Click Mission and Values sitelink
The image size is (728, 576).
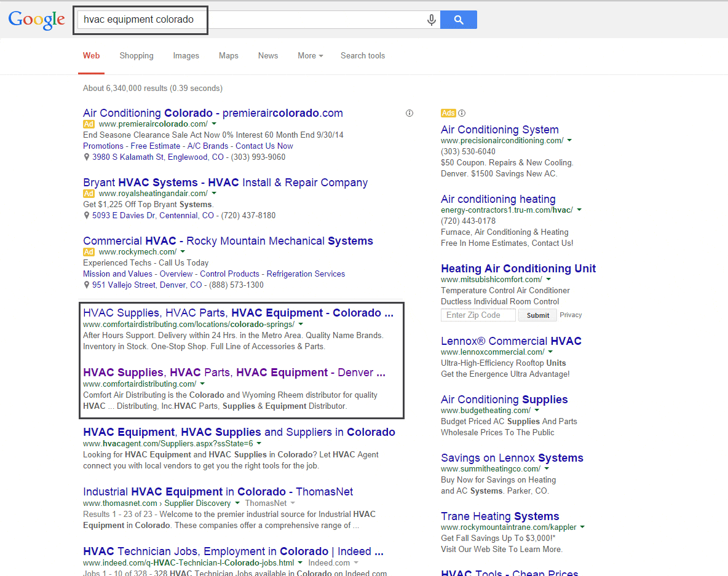pyautogui.click(x=117, y=274)
